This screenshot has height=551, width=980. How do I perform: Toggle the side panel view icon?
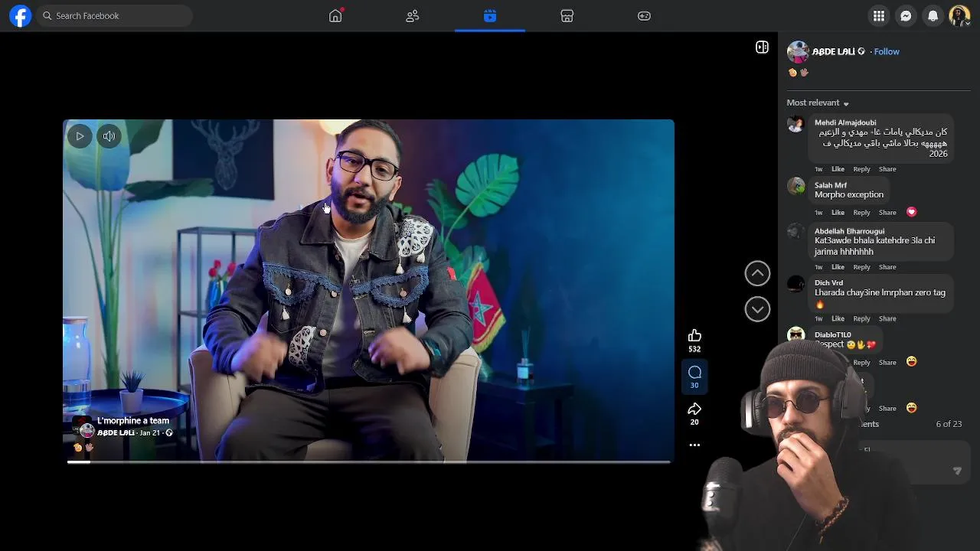(762, 47)
